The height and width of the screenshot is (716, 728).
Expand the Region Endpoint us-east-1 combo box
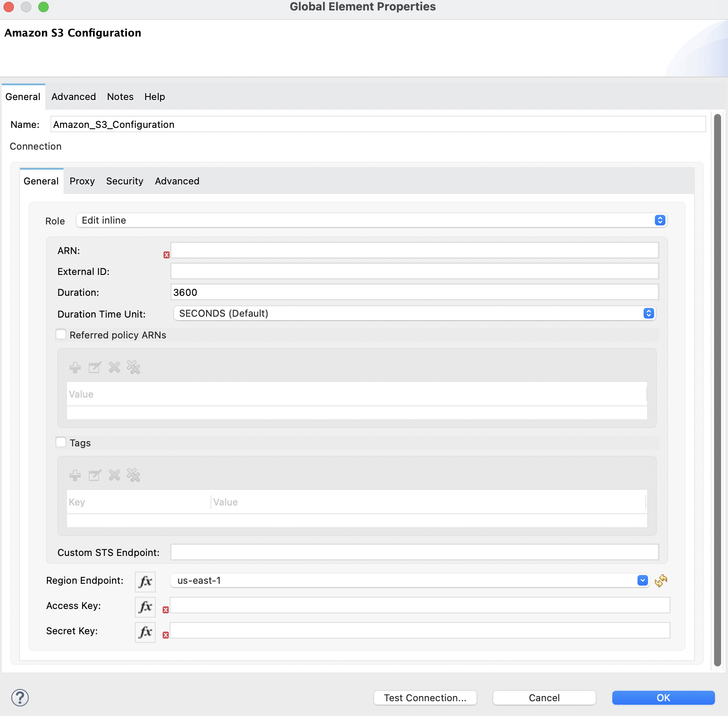click(642, 581)
